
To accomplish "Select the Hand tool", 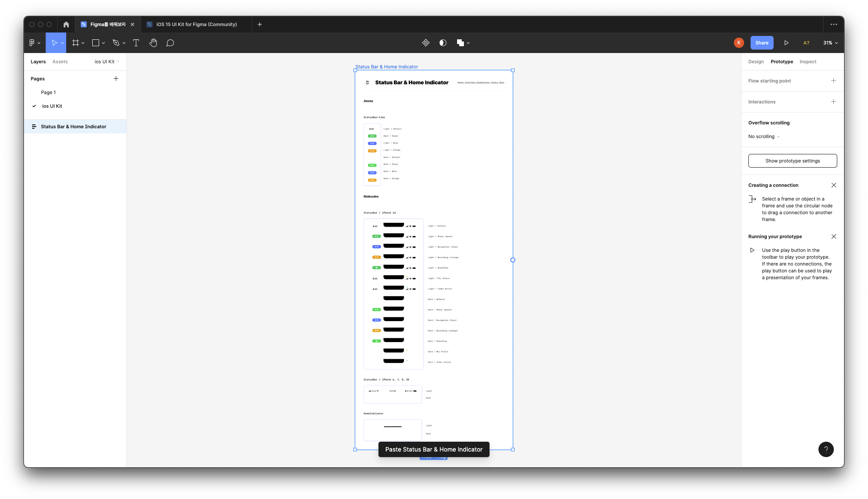I will (153, 43).
